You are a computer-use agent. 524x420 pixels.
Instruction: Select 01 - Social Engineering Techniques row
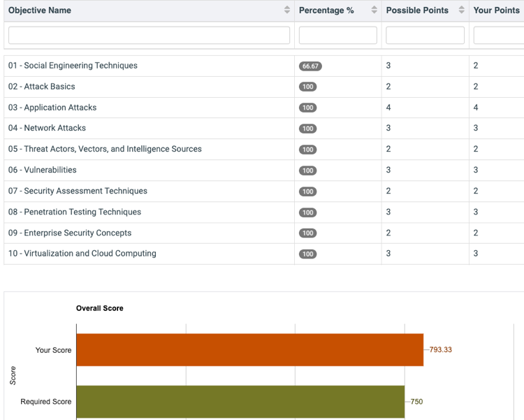pos(73,66)
